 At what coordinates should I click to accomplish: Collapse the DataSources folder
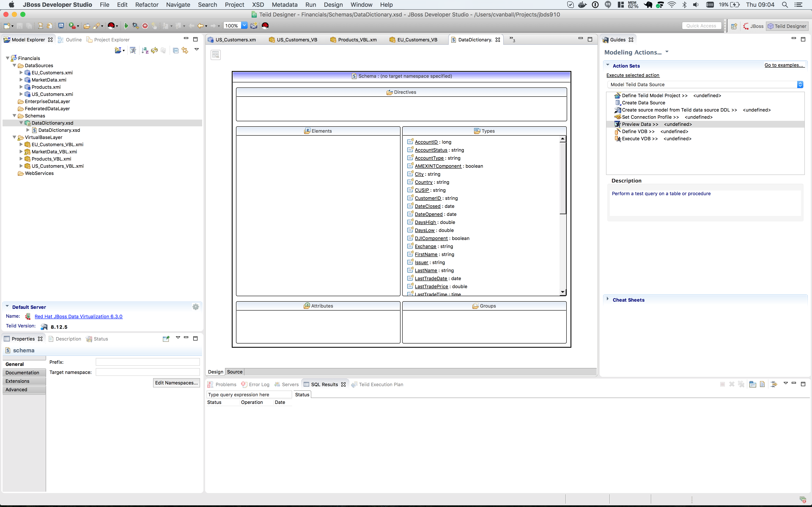(14, 65)
